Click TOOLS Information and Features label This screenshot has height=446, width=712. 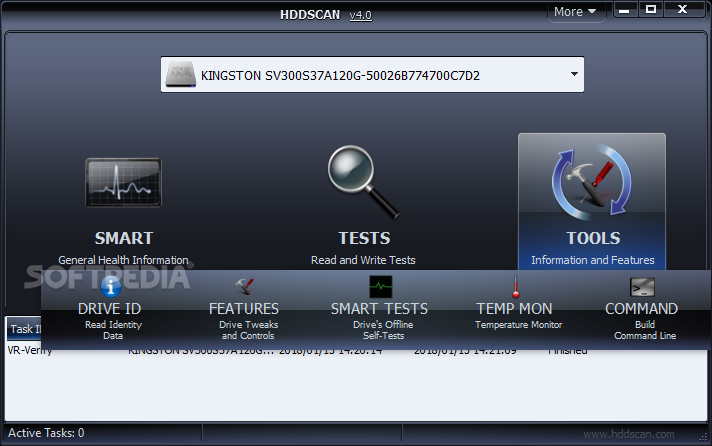point(593,260)
